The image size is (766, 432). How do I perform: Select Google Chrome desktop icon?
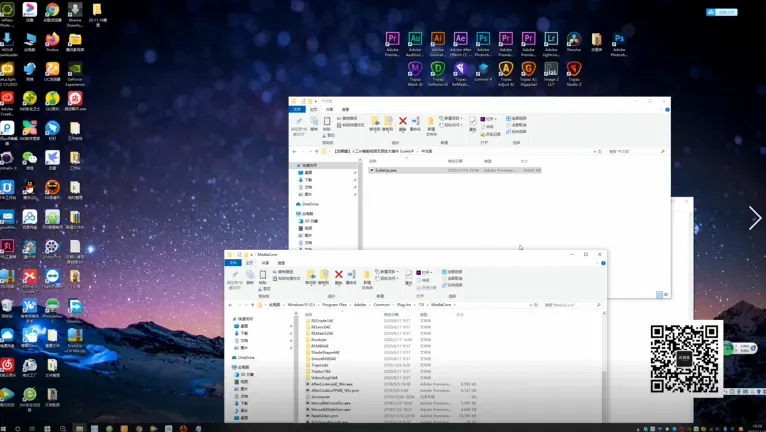pos(52,12)
